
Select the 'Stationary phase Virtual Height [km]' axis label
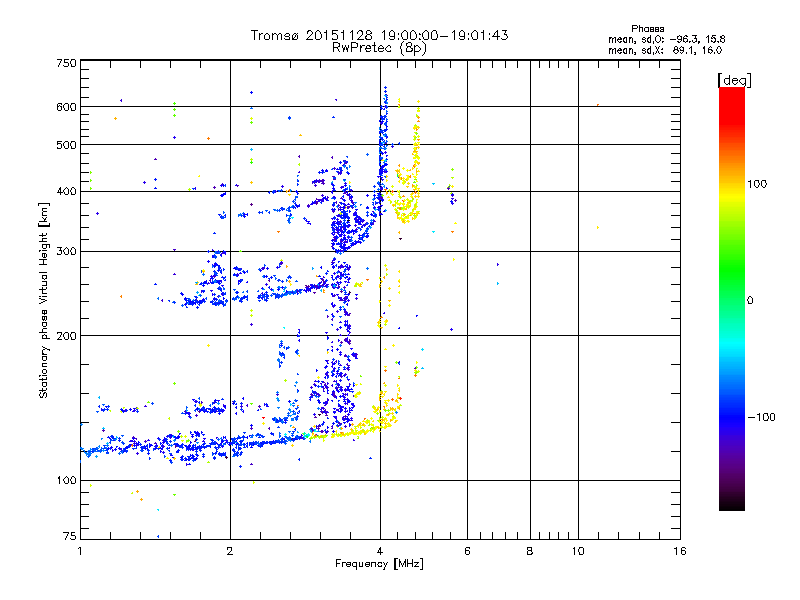(x=43, y=300)
